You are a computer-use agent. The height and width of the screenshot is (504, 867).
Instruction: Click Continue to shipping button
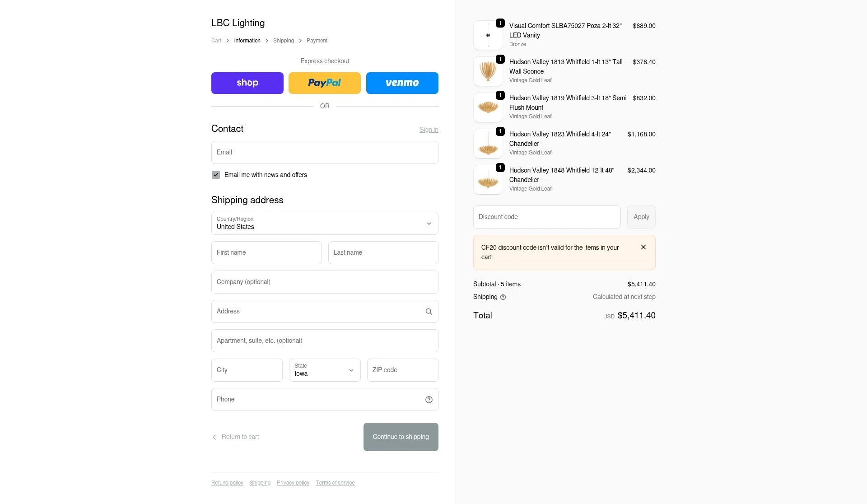(x=401, y=437)
